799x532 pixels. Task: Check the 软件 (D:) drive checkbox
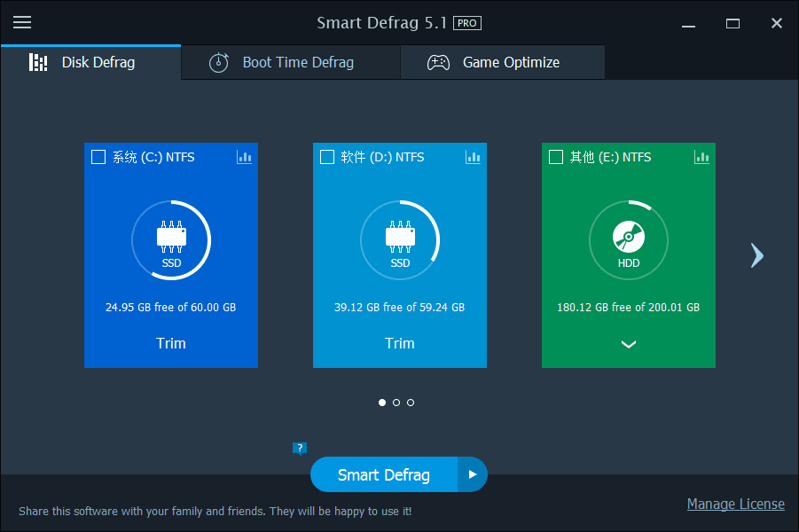[327, 157]
